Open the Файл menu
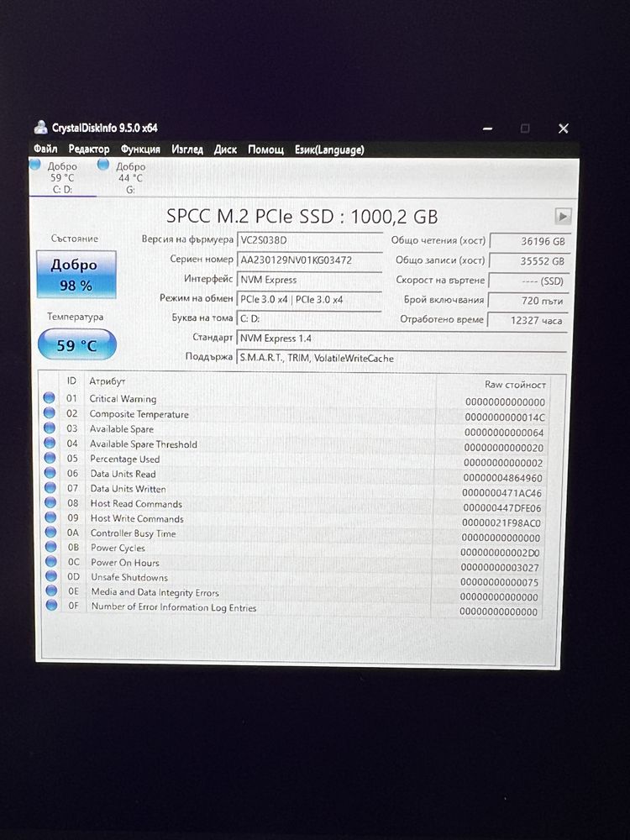 click(x=45, y=149)
